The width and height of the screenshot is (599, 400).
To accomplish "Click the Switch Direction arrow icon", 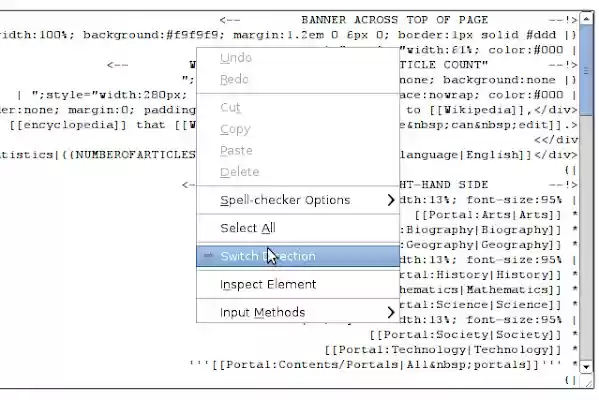I will click(x=209, y=255).
